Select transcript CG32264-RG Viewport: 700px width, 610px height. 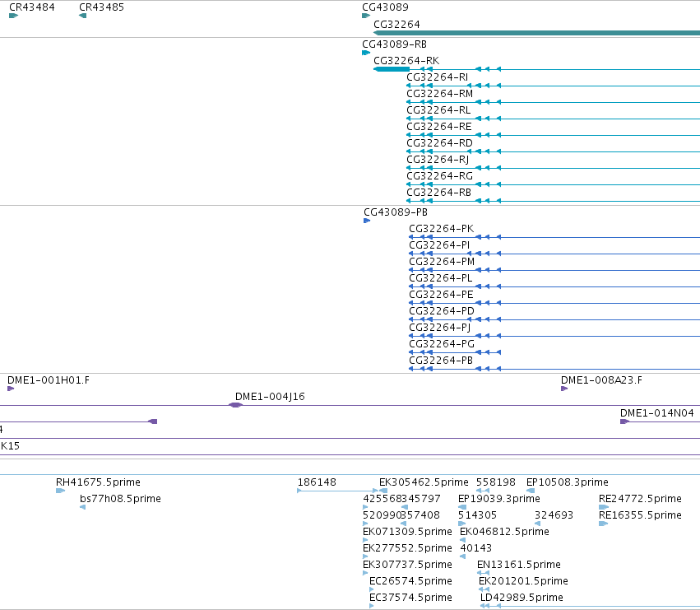pos(439,176)
